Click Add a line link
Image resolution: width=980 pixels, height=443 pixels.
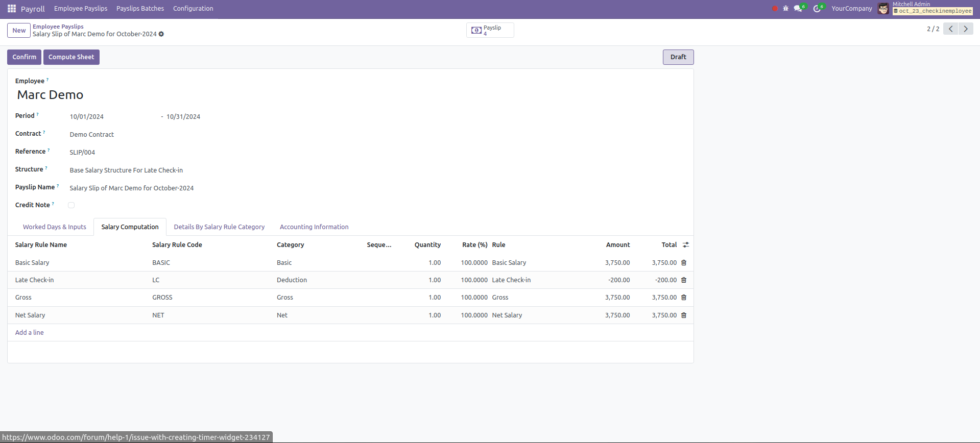click(30, 333)
